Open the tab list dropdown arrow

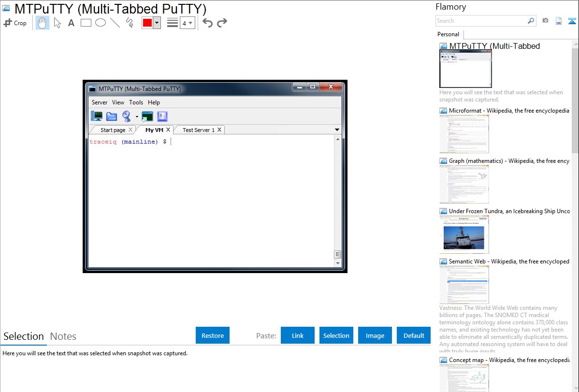point(337,130)
